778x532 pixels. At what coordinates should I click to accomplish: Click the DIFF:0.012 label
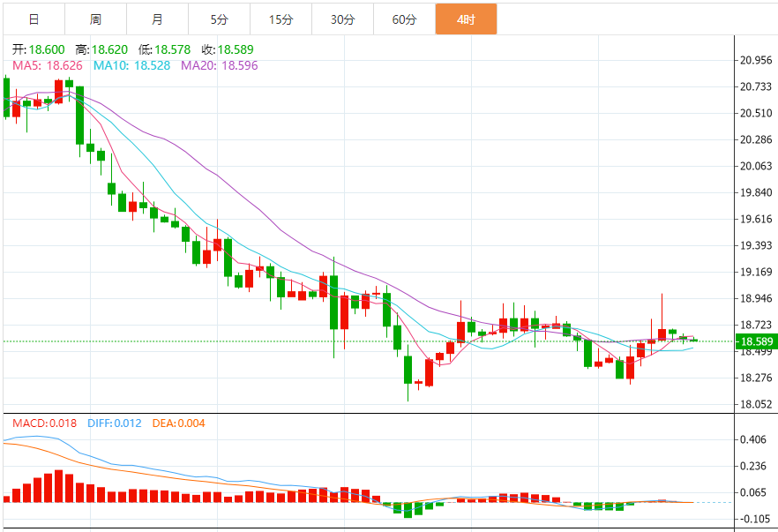115,423
